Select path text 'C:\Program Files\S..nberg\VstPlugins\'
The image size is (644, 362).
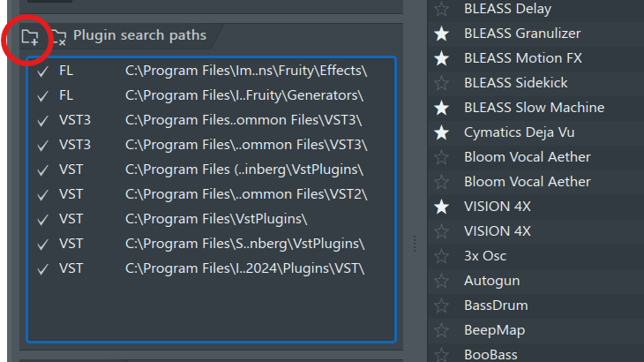(244, 244)
